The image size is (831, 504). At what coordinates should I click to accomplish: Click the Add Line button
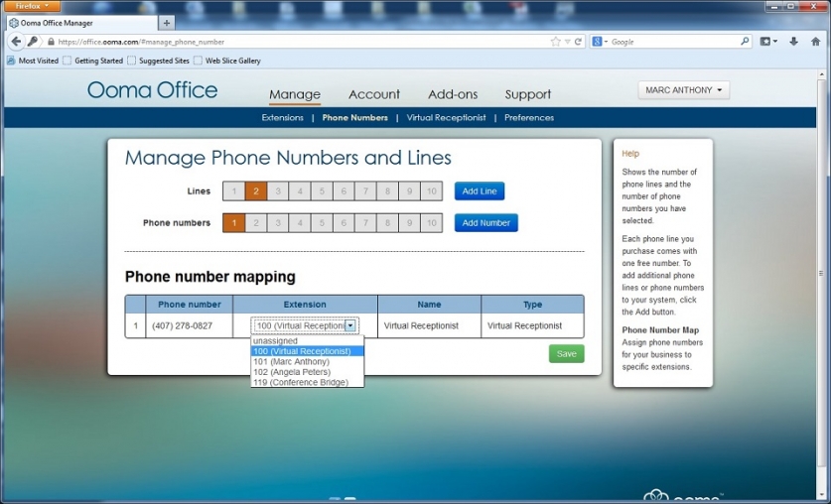[480, 191]
